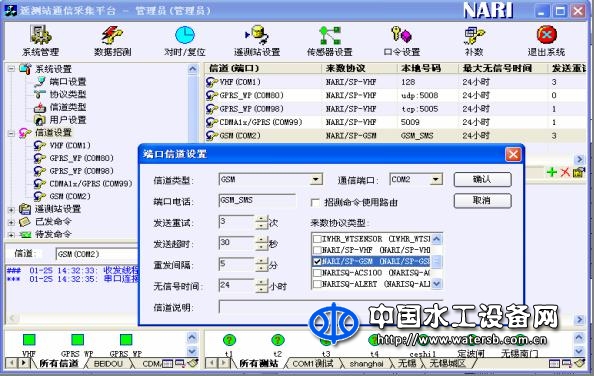The image size is (594, 376).
Task: Click the t1 station status icon
Action: point(229,340)
